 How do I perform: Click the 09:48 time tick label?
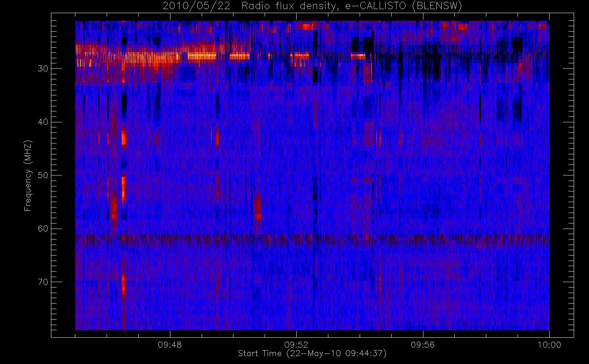click(x=170, y=345)
